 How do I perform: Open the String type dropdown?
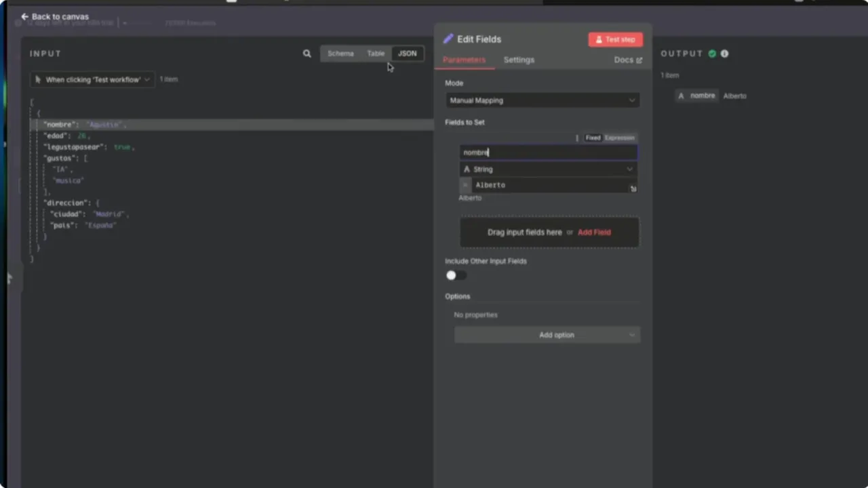pyautogui.click(x=549, y=169)
